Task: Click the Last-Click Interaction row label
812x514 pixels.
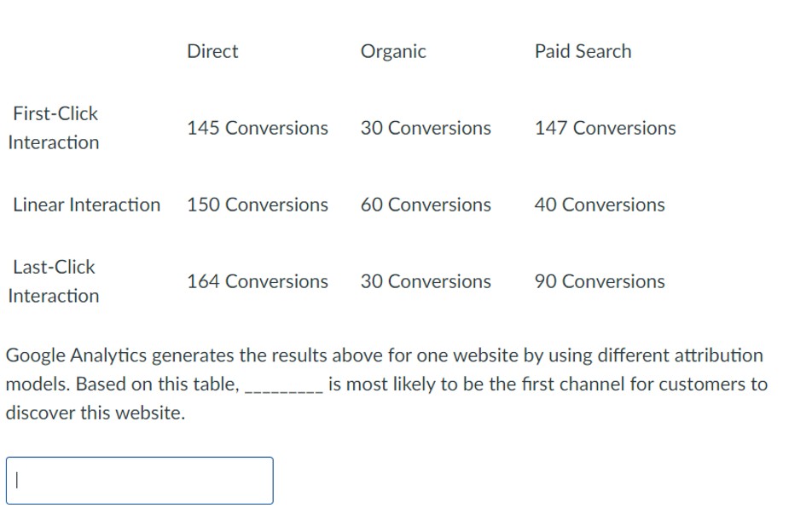Action: coord(53,281)
